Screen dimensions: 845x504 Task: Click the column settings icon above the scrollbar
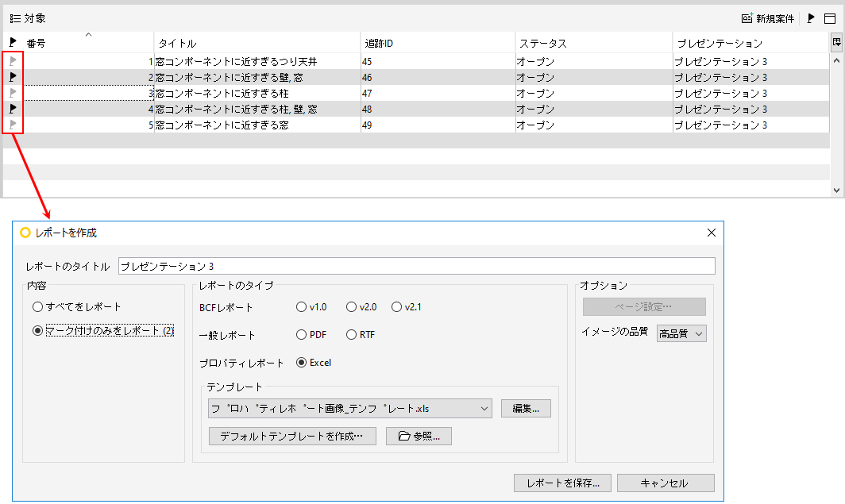coord(836,42)
